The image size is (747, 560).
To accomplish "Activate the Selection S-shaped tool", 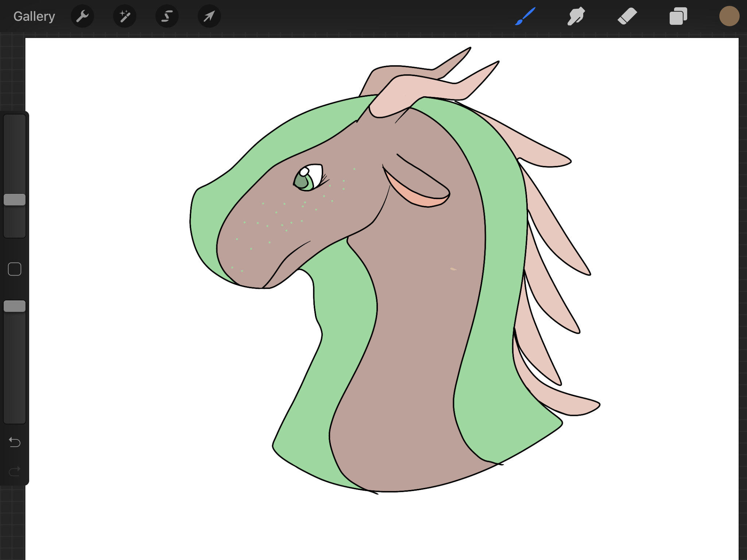I will coord(167,16).
